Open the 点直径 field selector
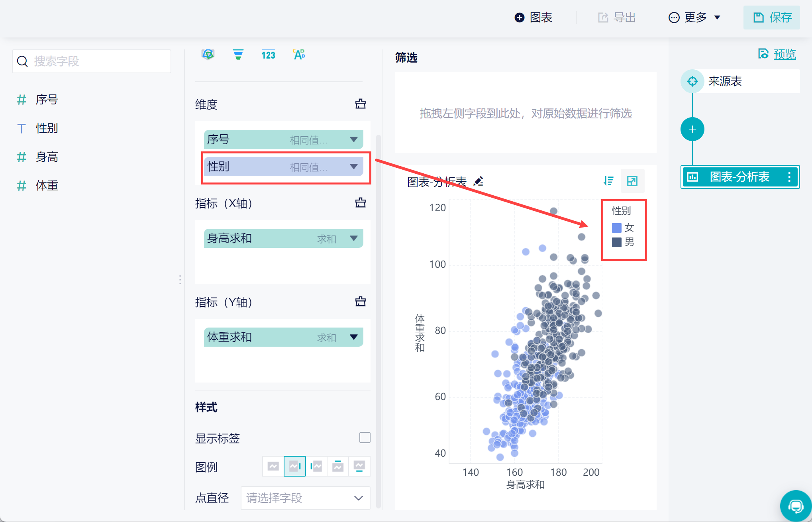Viewport: 812px width, 522px height. (305, 498)
